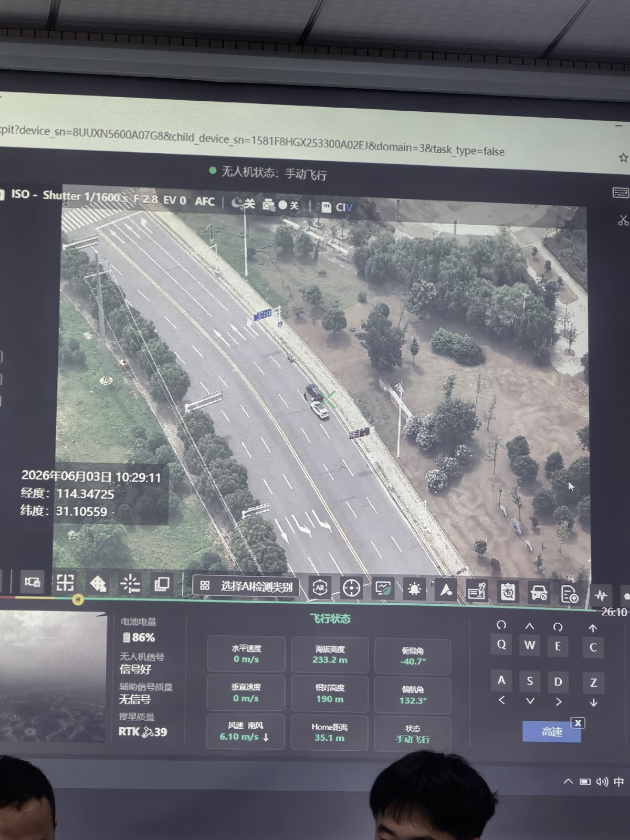Click the E rotate-right key button
The image size is (630, 840).
pos(558,646)
